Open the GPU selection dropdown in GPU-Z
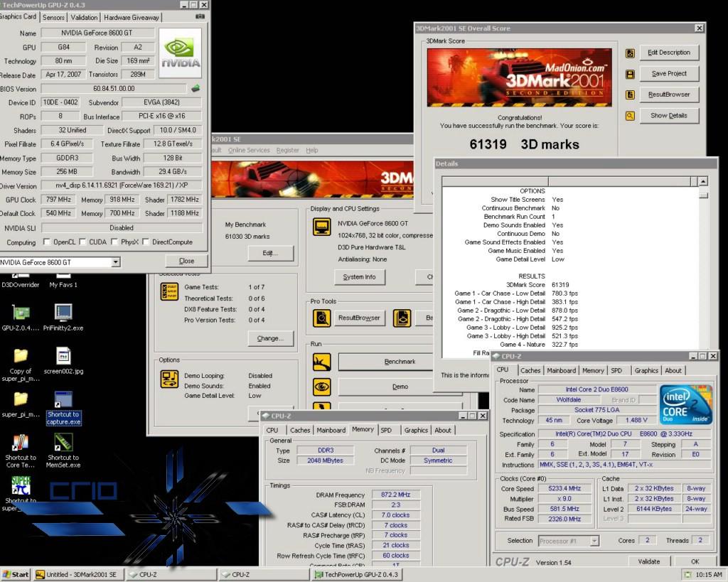 tap(116, 262)
